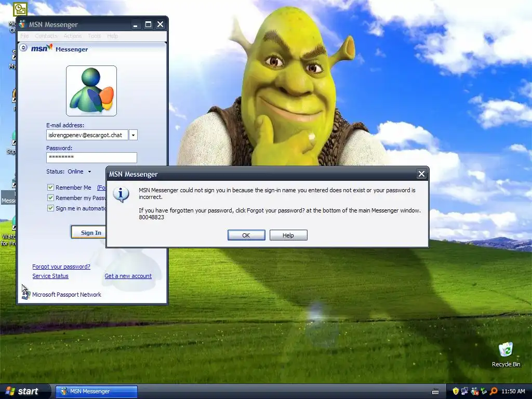The height and width of the screenshot is (399, 532).
Task: Click the Microsoft Passport Network label
Action: (66, 295)
